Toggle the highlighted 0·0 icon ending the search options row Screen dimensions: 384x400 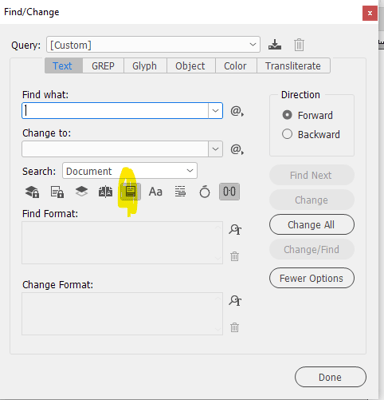[229, 192]
